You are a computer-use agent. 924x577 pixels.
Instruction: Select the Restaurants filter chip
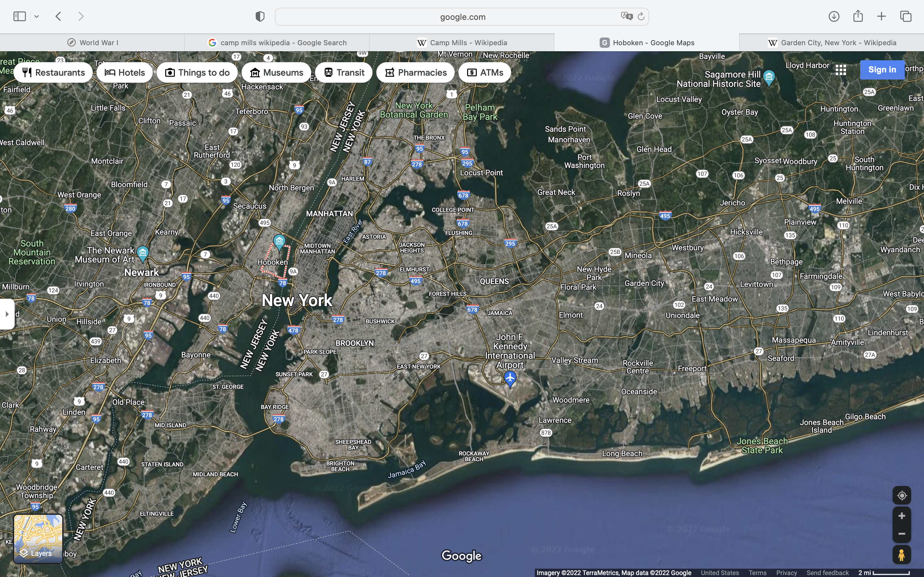pos(54,72)
